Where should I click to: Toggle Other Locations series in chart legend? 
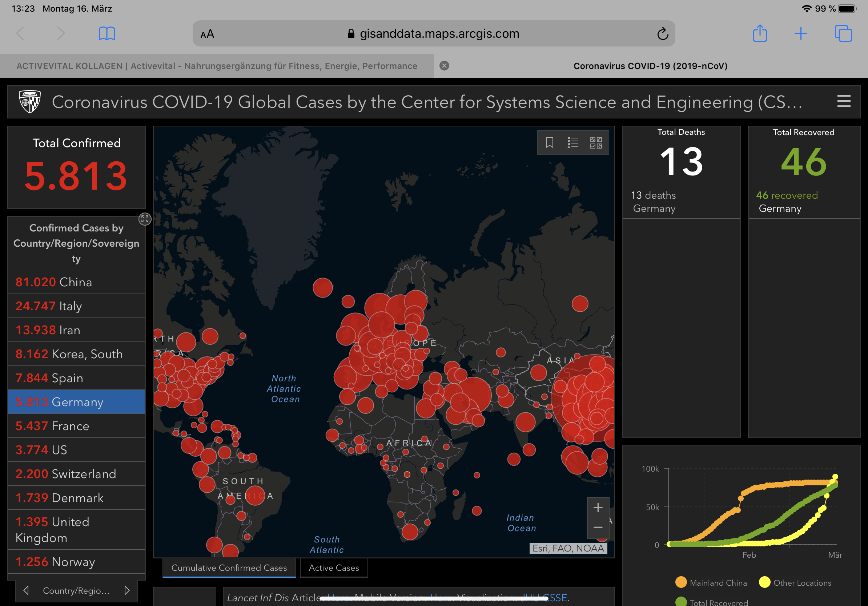click(x=795, y=583)
